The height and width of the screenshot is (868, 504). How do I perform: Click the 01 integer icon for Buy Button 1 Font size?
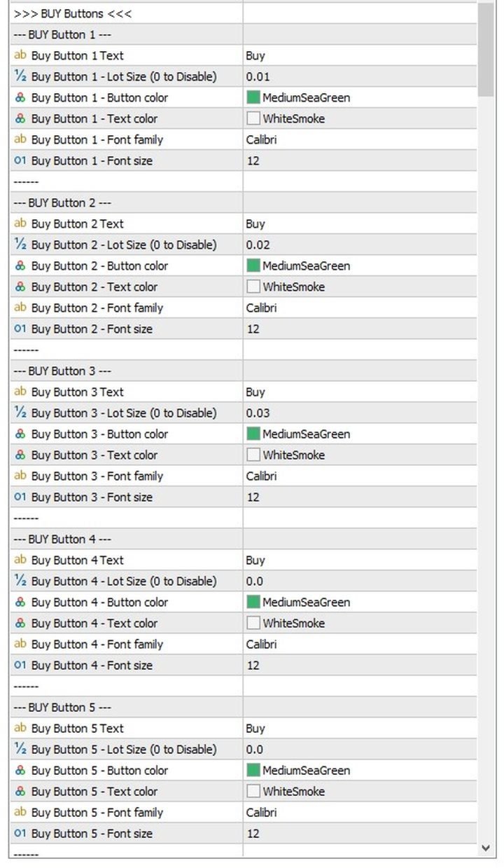(x=20, y=160)
